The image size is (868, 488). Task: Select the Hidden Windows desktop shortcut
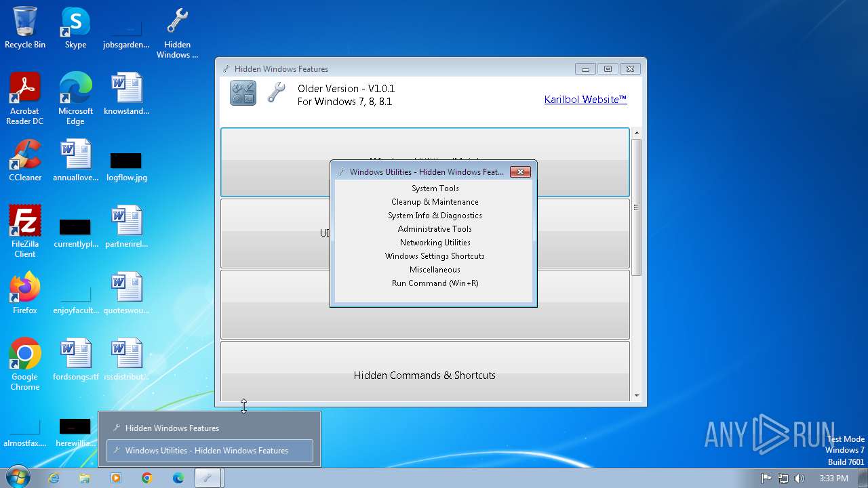tap(177, 33)
